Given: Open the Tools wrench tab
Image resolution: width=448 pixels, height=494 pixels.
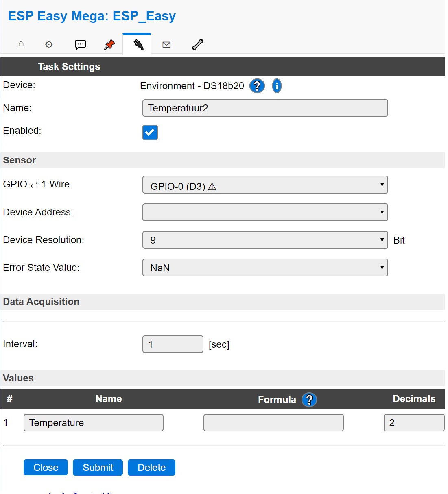Looking at the screenshot, I should tap(197, 44).
